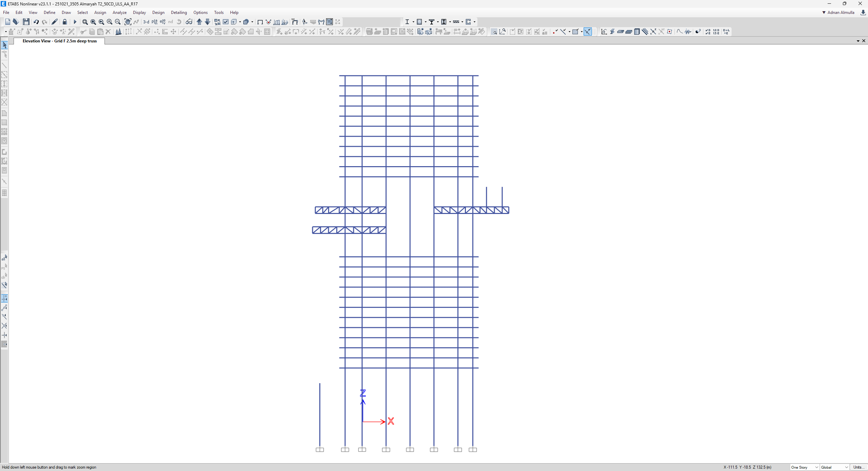The height and width of the screenshot is (471, 868).
Task: Toggle the snap to intersections tool in left sidebar
Action: (4, 326)
